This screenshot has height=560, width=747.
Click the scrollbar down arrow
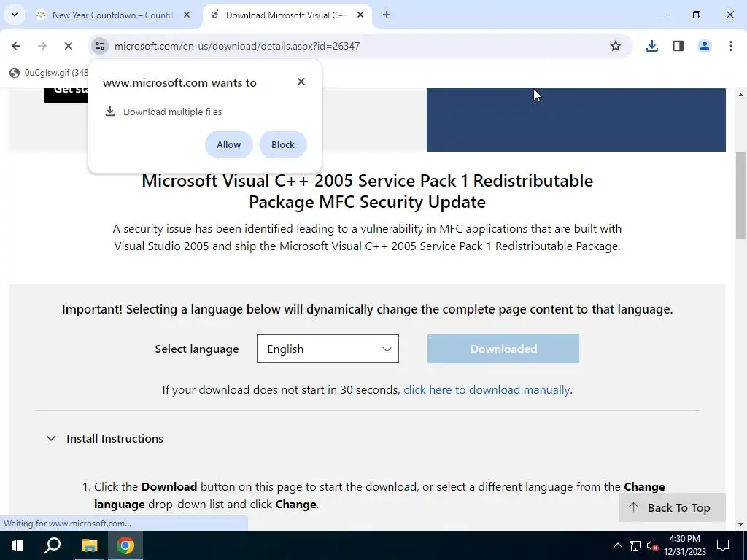(740, 524)
